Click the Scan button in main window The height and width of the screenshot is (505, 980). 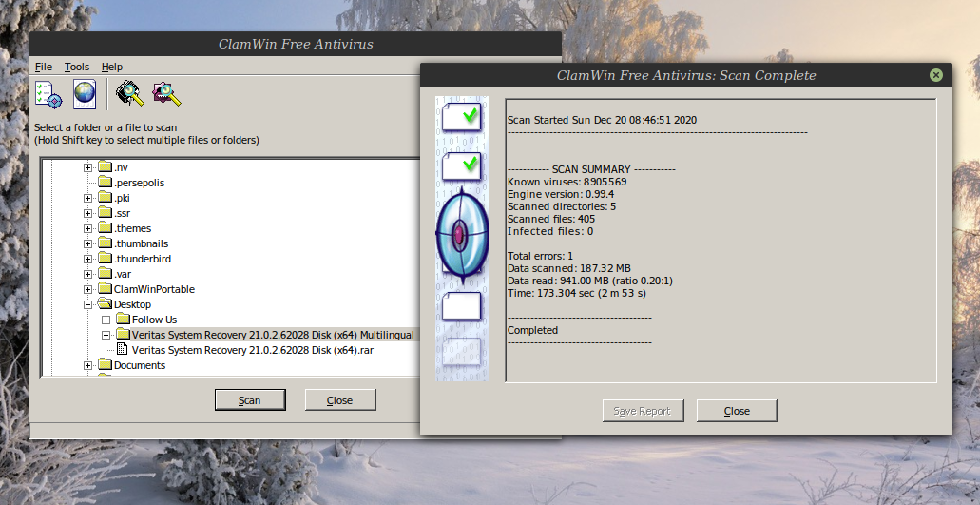pyautogui.click(x=250, y=400)
